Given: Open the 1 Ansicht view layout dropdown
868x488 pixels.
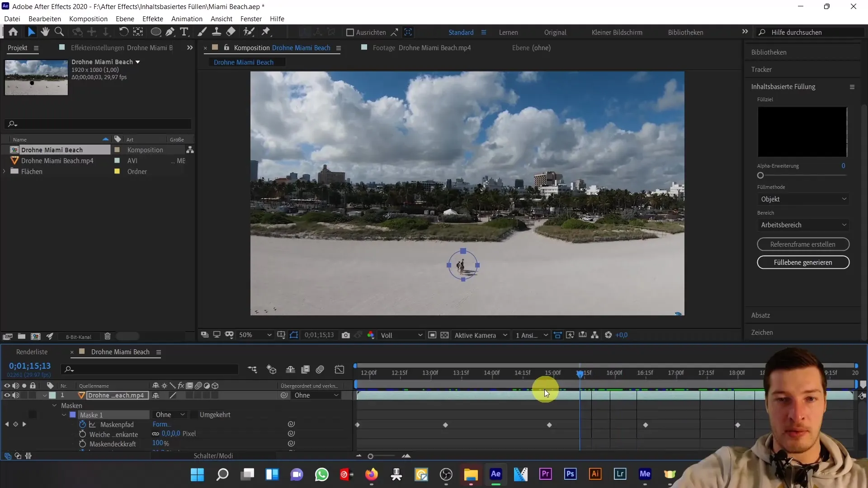Looking at the screenshot, I should tap(532, 335).
